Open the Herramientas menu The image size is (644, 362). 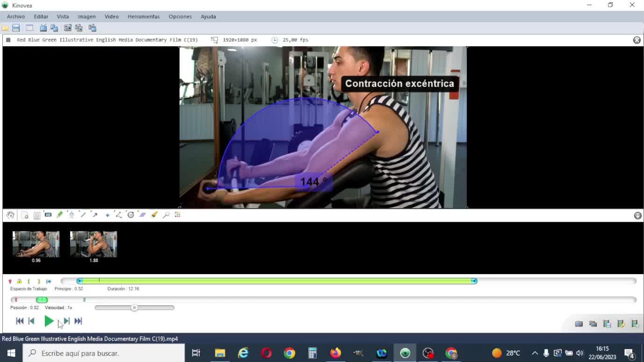(x=143, y=16)
